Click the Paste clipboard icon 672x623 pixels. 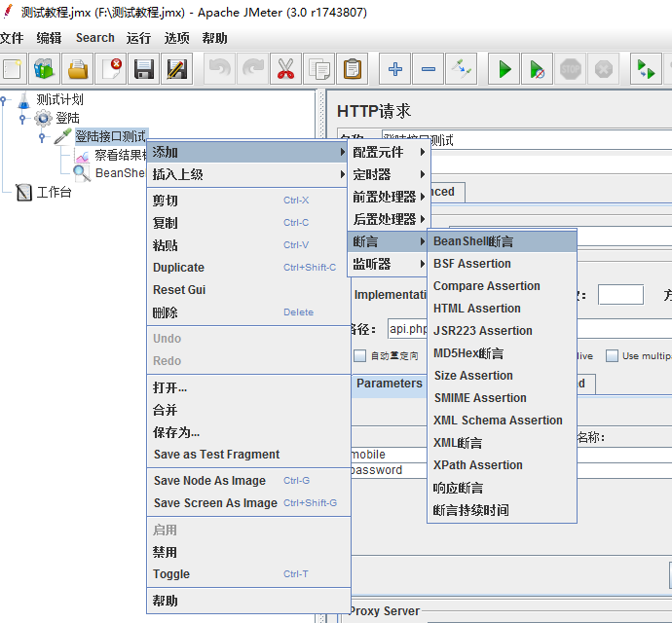click(x=353, y=68)
